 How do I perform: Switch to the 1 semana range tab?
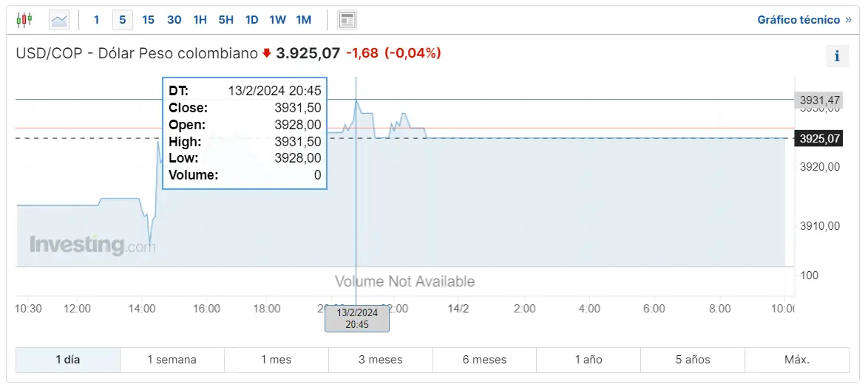pyautogui.click(x=172, y=360)
